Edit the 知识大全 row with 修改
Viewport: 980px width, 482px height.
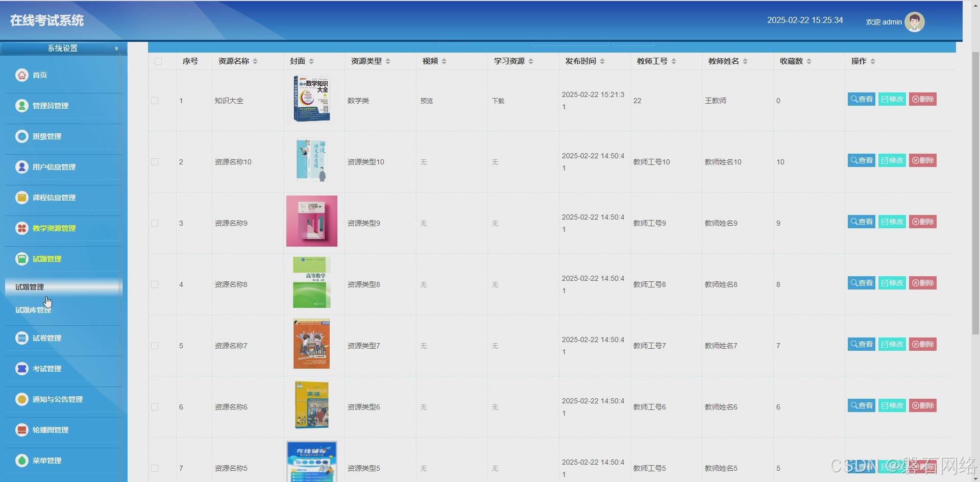892,99
